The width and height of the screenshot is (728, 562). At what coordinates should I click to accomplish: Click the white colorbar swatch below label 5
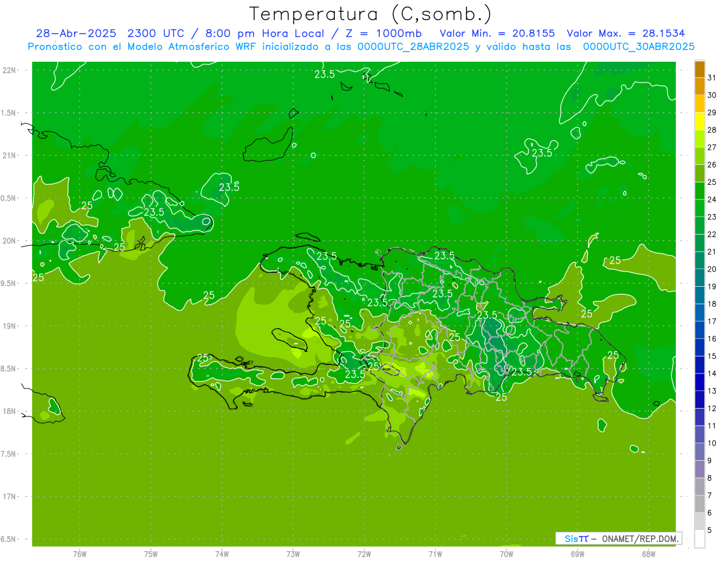coord(699,539)
